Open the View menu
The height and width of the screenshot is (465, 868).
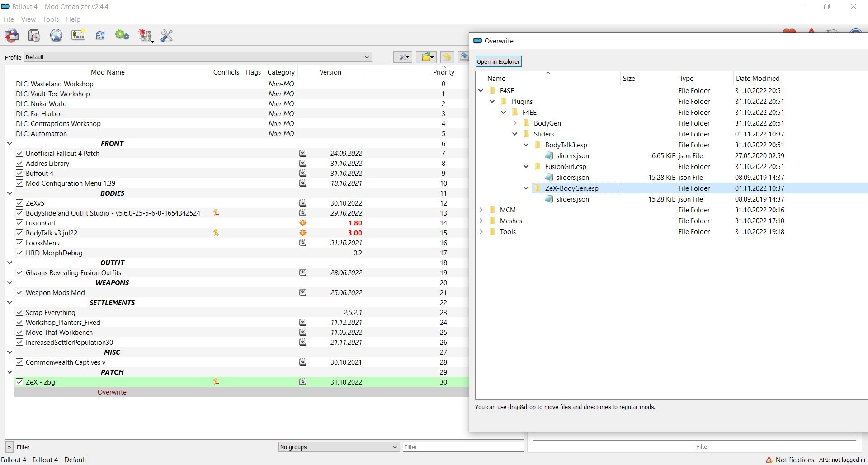click(x=28, y=19)
